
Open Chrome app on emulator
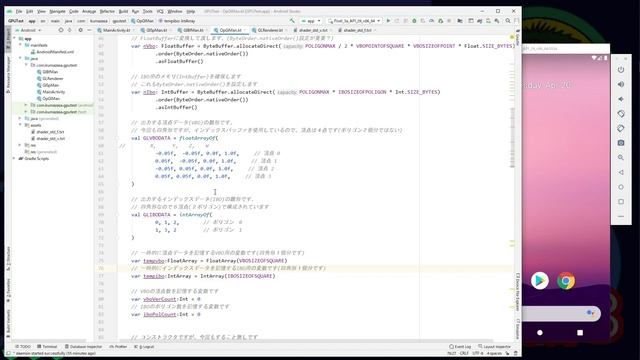coord(566,280)
